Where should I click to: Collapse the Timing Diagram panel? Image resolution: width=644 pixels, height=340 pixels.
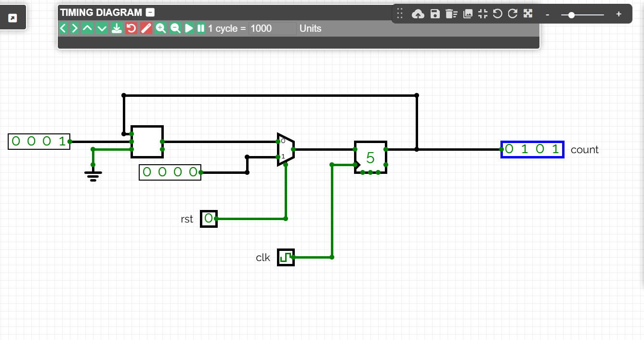point(150,13)
